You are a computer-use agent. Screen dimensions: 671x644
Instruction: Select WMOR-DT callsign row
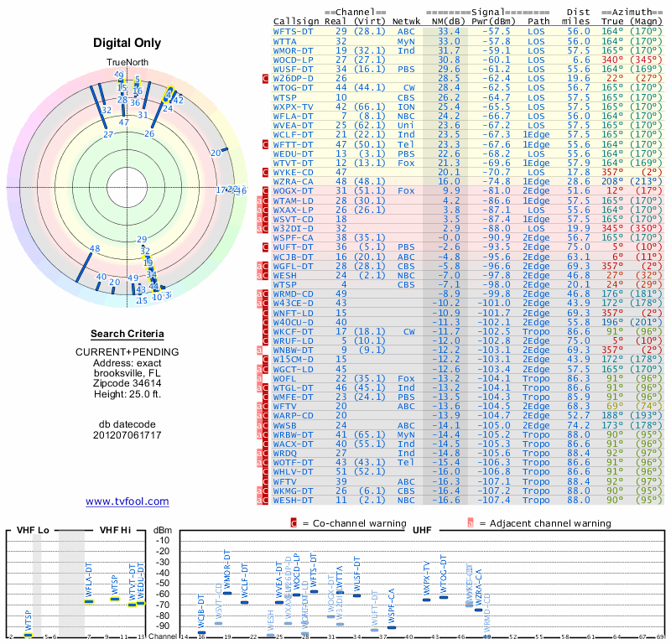294,49
